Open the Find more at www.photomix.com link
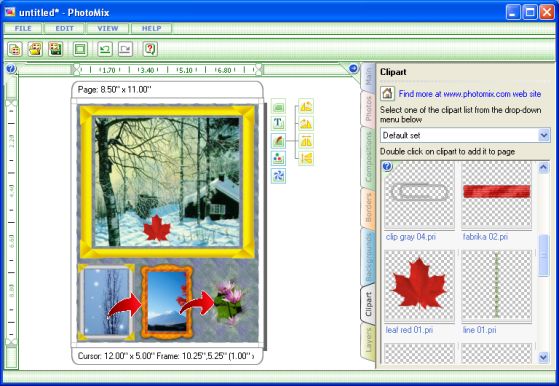The width and height of the screenshot is (559, 386). coord(470,94)
